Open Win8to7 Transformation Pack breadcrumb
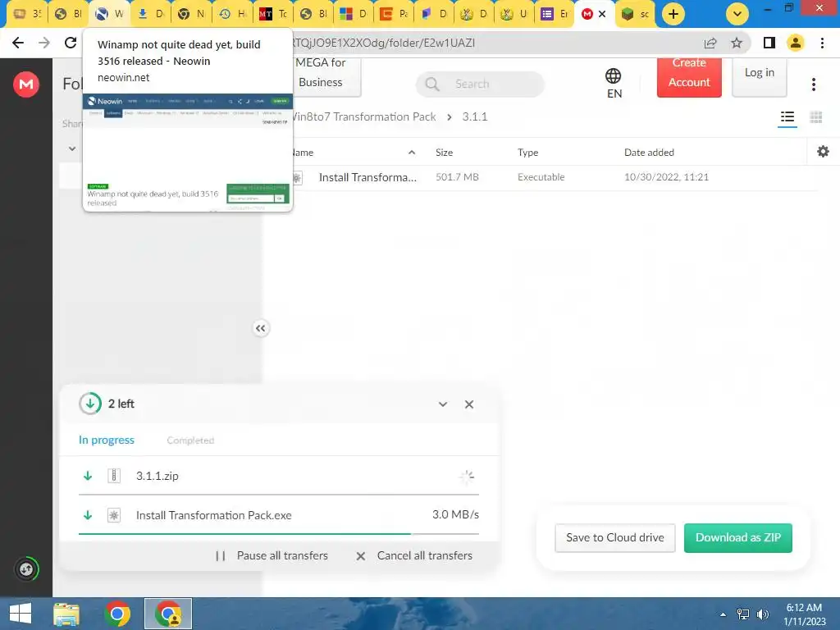This screenshot has height=630, width=840. 364,116
